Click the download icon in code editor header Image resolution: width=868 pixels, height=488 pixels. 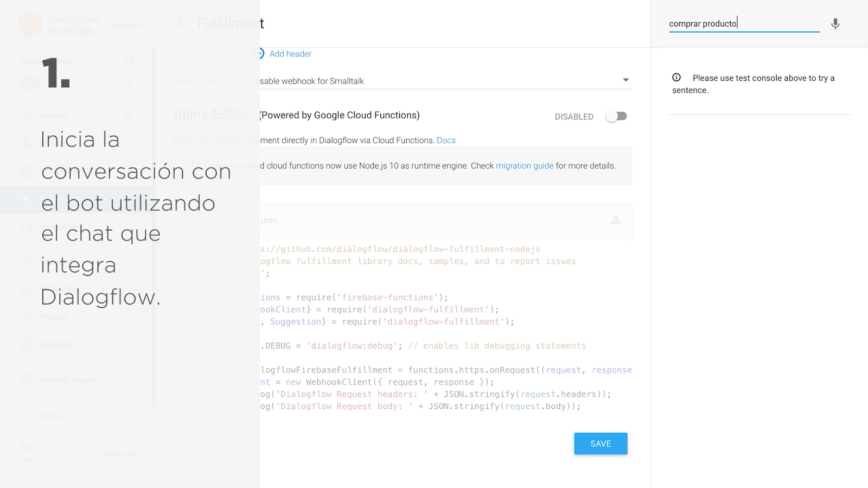616,219
